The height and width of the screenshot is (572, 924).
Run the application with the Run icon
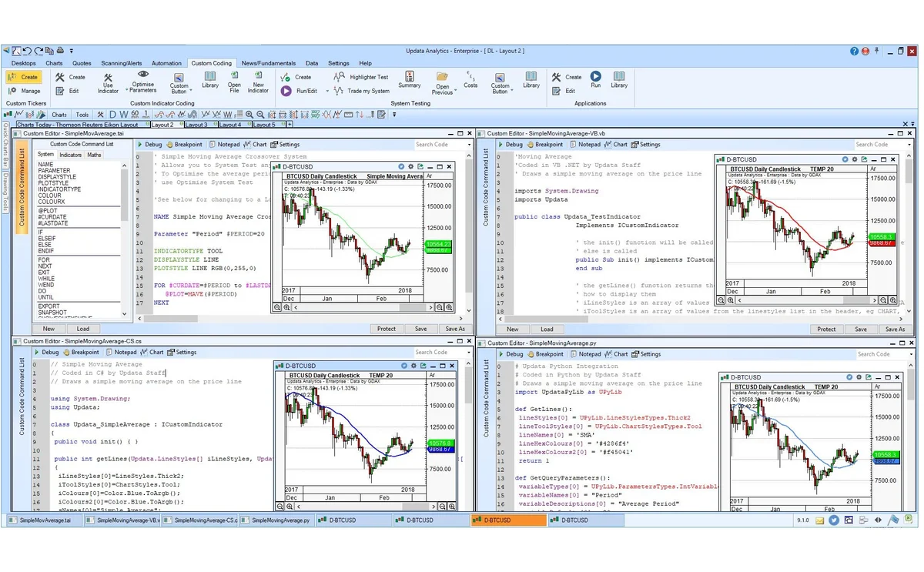coord(595,76)
